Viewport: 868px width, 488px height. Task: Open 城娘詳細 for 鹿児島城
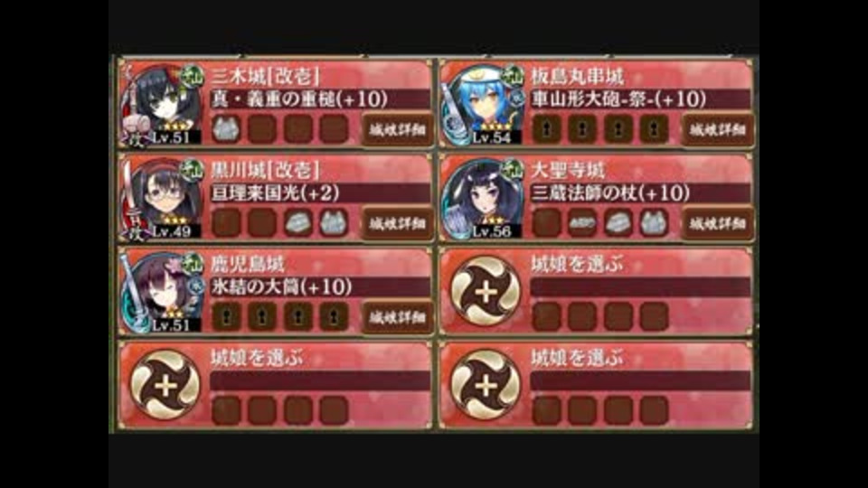[x=397, y=317]
